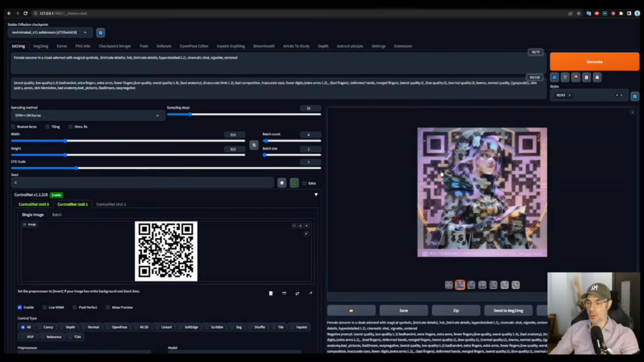Go to Checkpoint Merger tab

[114, 47]
